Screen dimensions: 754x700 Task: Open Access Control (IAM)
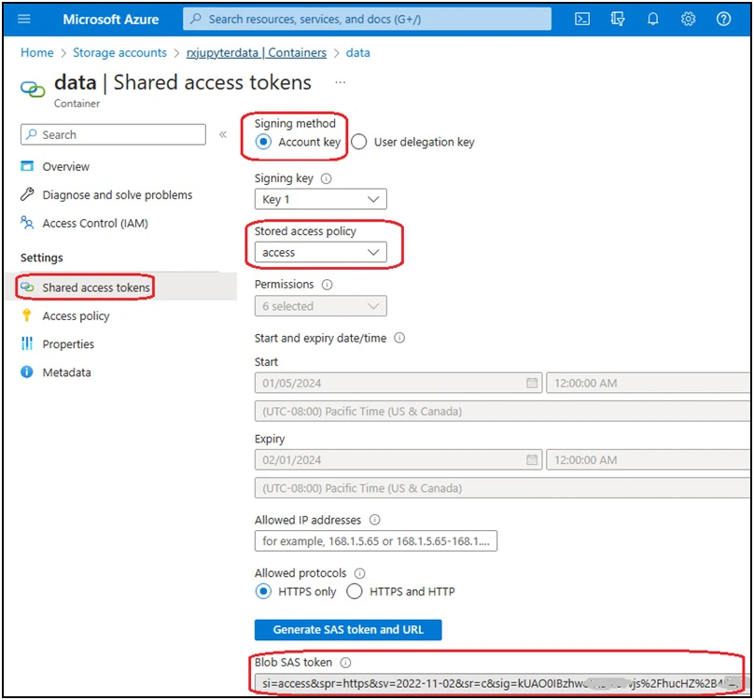[x=95, y=223]
